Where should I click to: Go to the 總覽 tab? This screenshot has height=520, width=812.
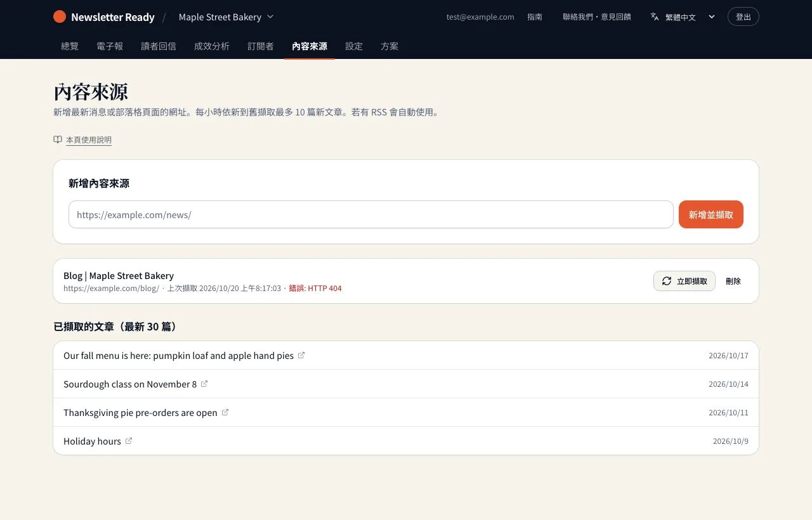70,46
